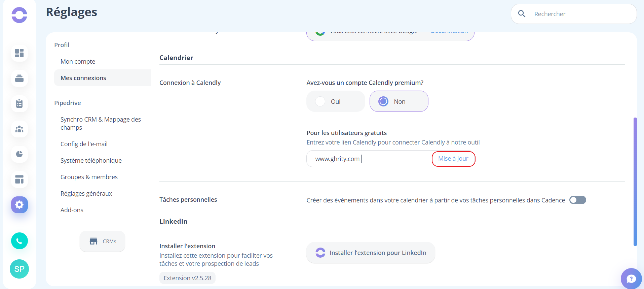Click the Rechercher search field
Image resolution: width=644 pixels, height=289 pixels.
[574, 14]
